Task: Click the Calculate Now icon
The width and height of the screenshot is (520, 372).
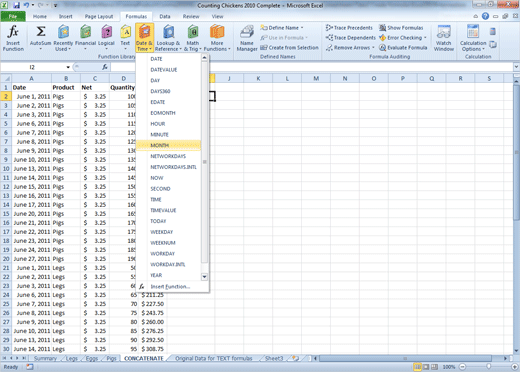Action: pyautogui.click(x=493, y=32)
